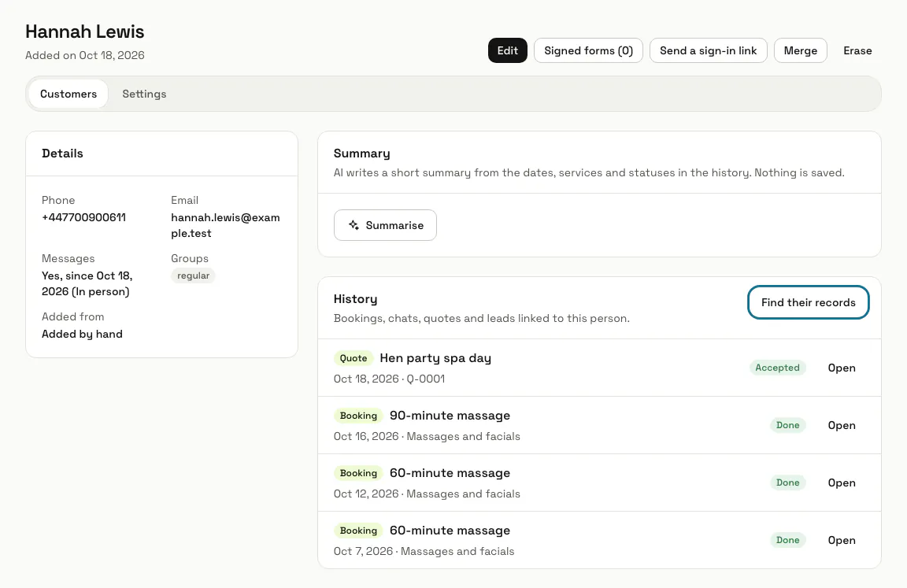Image resolution: width=907 pixels, height=588 pixels.
Task: Click the '90-minute massage' title
Action: (x=450, y=415)
